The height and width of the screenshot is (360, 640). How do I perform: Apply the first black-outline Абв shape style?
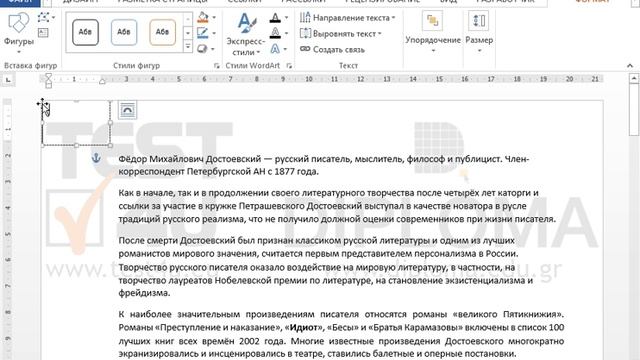85,32
